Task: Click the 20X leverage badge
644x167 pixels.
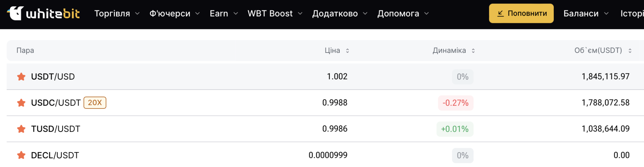Action: tap(95, 103)
